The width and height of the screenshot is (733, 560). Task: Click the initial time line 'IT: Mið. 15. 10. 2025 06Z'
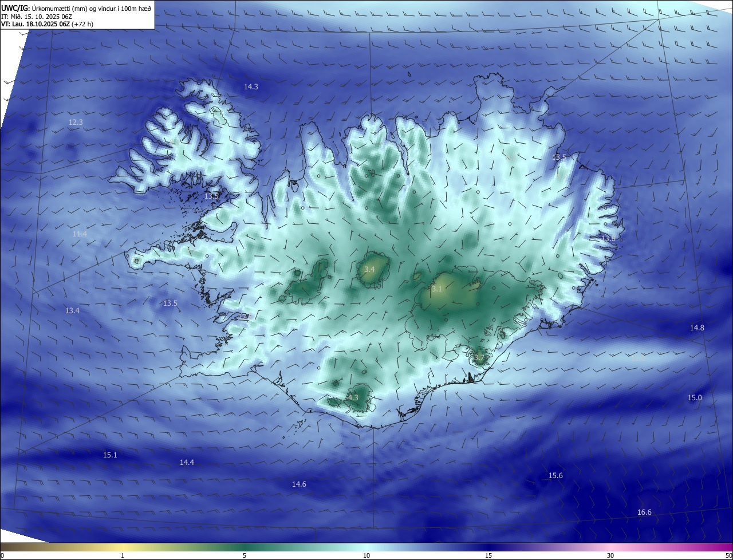[x=37, y=16]
